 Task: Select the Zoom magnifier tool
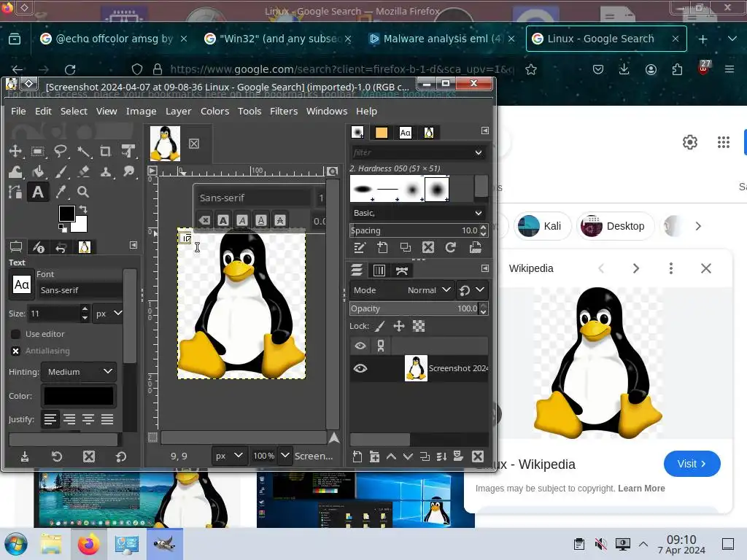pyautogui.click(x=83, y=192)
